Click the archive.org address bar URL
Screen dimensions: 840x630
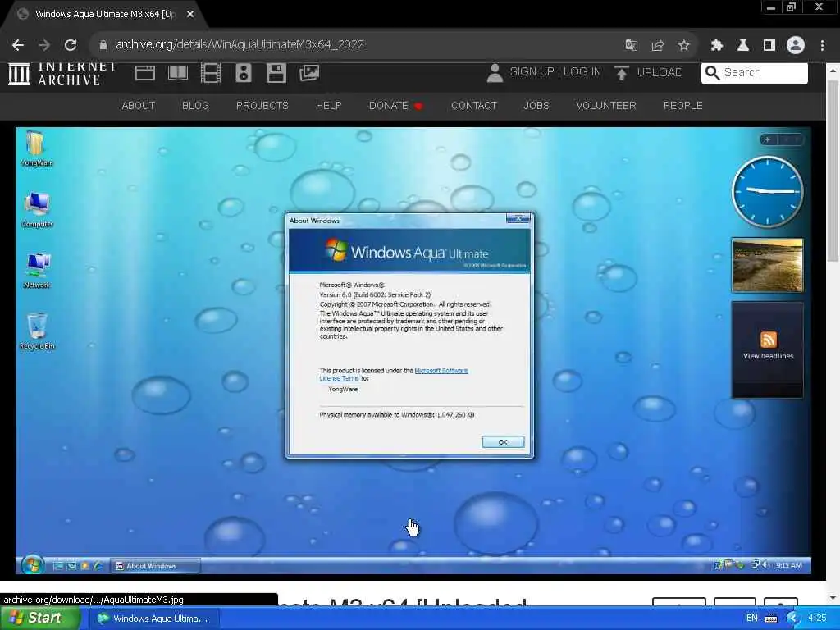pyautogui.click(x=240, y=44)
